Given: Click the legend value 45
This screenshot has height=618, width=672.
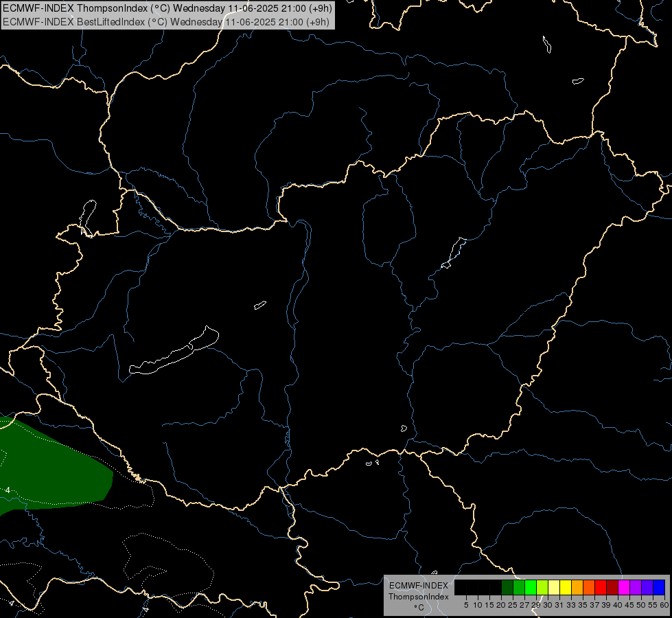Looking at the screenshot, I should (x=629, y=605).
